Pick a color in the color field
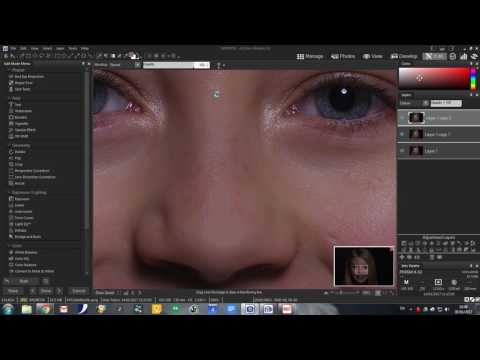 tap(434, 78)
